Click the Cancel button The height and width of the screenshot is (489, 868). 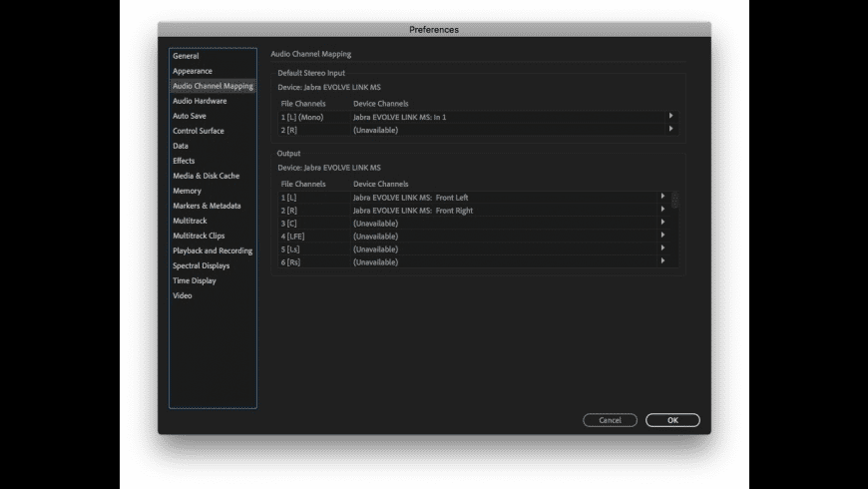[x=610, y=420]
